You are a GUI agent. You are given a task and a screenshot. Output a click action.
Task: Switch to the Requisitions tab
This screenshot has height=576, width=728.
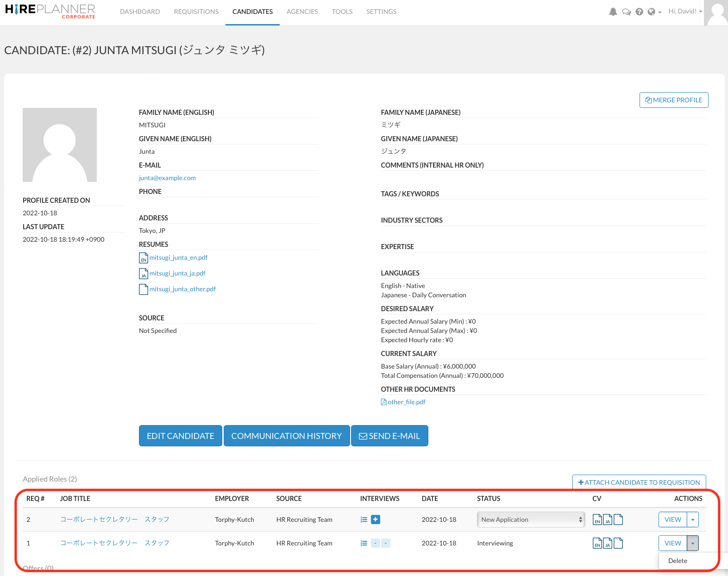click(x=196, y=12)
